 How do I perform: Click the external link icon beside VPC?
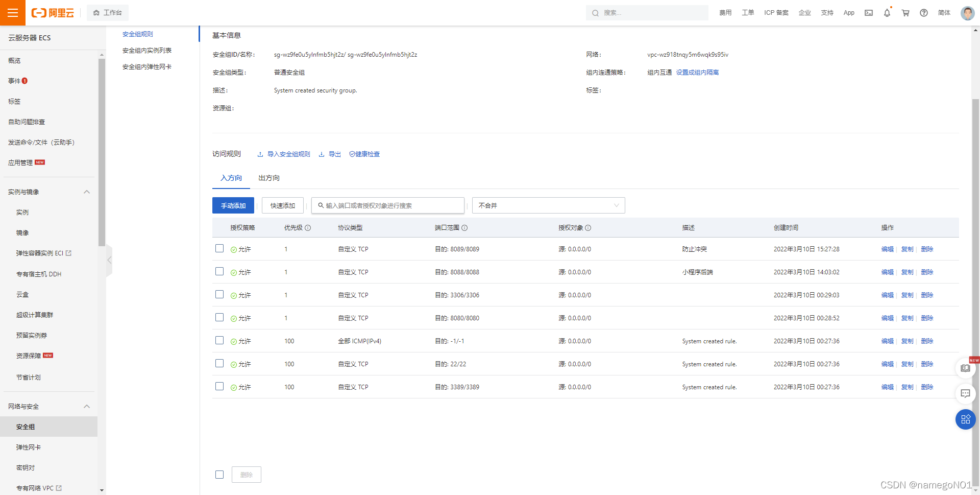click(59, 488)
